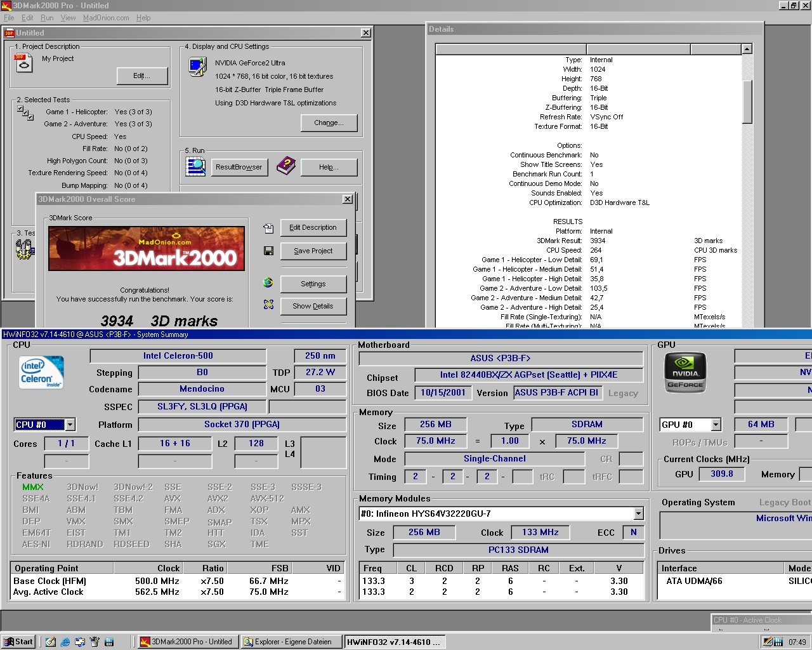This screenshot has height=650, width=812.
Task: Click the Selected Tests checklist icon
Action: click(x=25, y=114)
